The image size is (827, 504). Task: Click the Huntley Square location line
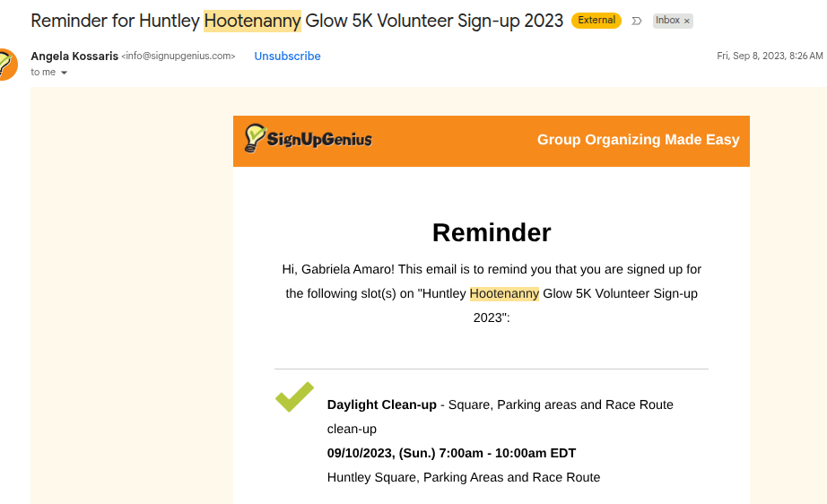click(463, 477)
